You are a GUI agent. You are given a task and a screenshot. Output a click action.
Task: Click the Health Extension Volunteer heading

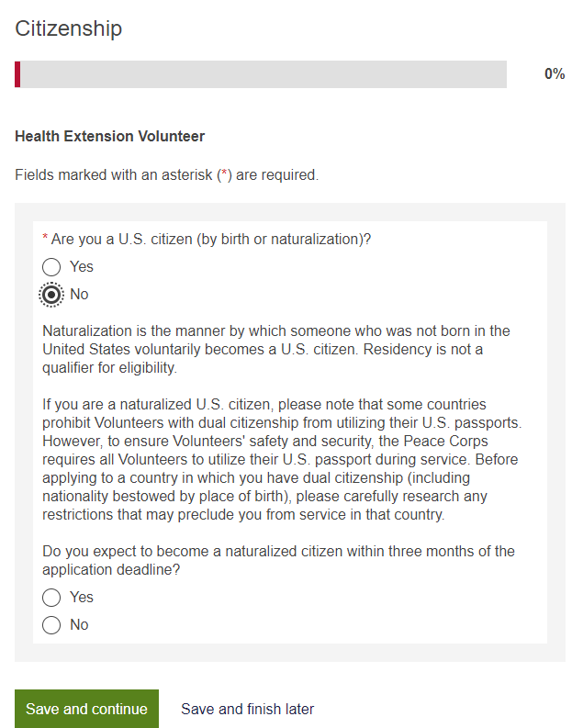109,137
